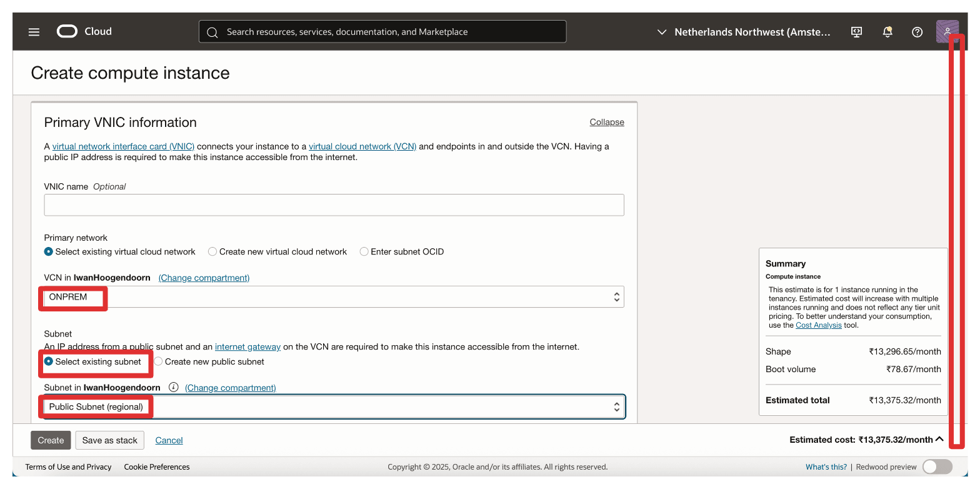
Task: Click the Shape cost ₹13,296.65/month
Action: (904, 351)
